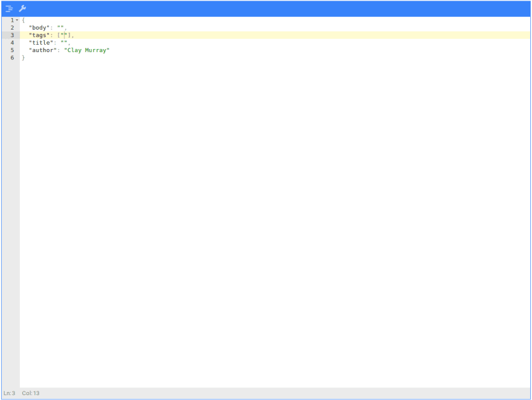532x400 pixels.
Task: Select line number 2 in the gutter
Action: (x=12, y=27)
